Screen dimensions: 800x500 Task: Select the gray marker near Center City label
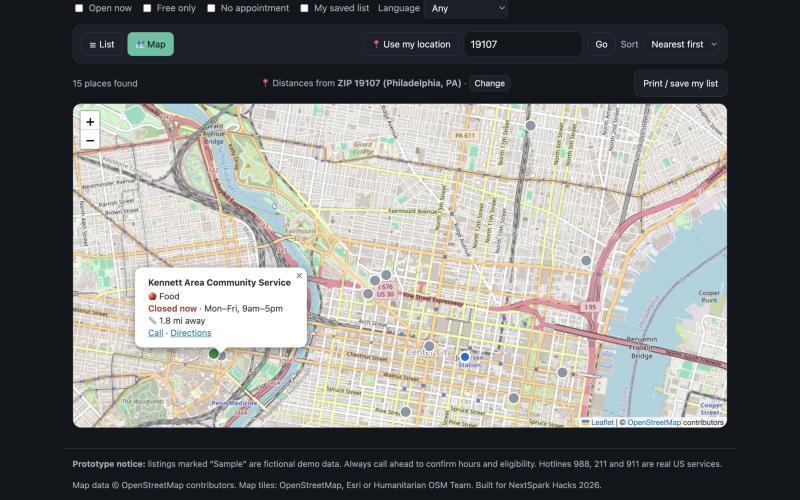tap(430, 346)
